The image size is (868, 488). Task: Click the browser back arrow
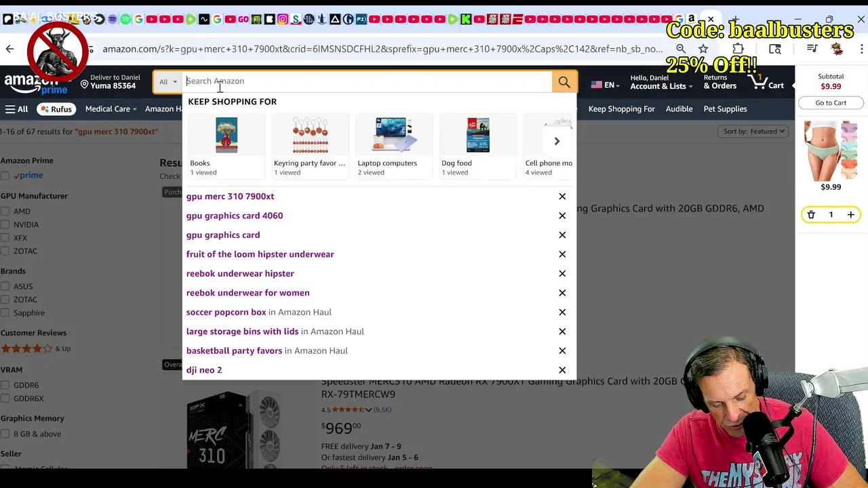[x=9, y=49]
